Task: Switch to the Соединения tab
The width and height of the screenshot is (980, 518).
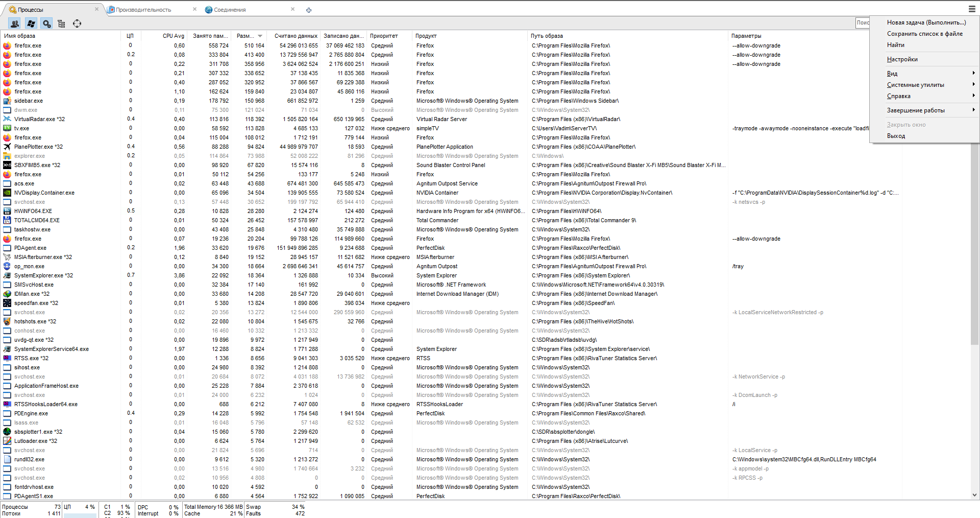Action: tap(249, 10)
